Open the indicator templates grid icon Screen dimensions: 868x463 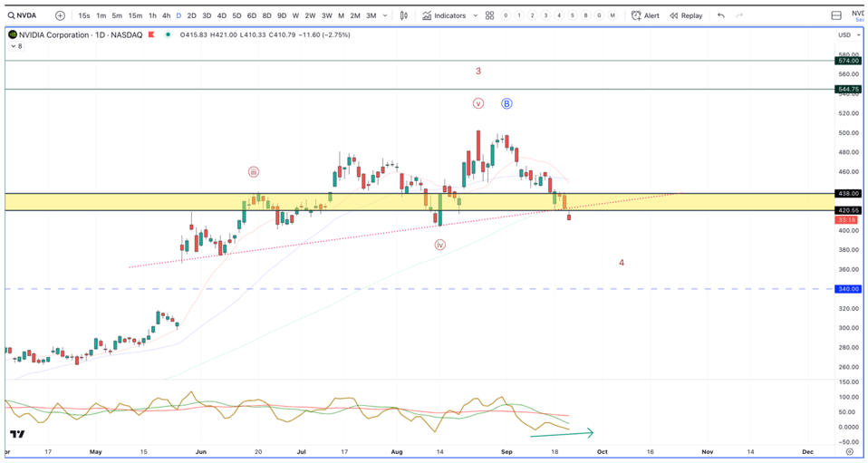489,15
